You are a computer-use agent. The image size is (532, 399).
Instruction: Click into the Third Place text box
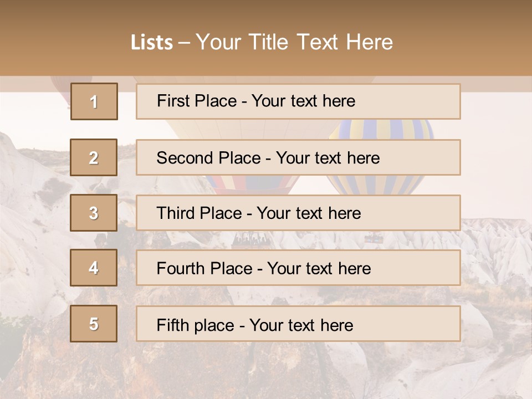pyautogui.click(x=298, y=213)
